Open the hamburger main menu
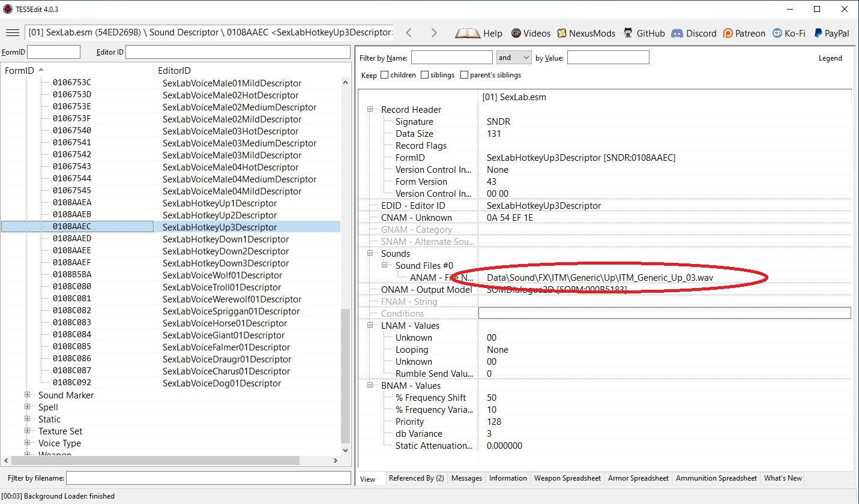Screen dimensions: 859x504 tap(12, 32)
